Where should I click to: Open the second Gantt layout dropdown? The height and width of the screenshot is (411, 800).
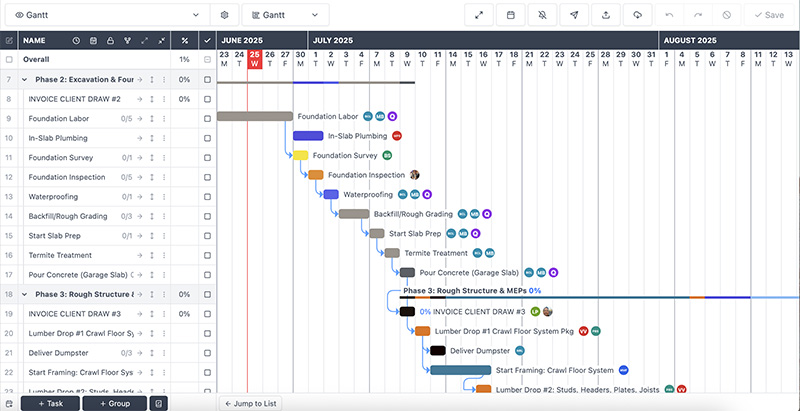coord(285,15)
